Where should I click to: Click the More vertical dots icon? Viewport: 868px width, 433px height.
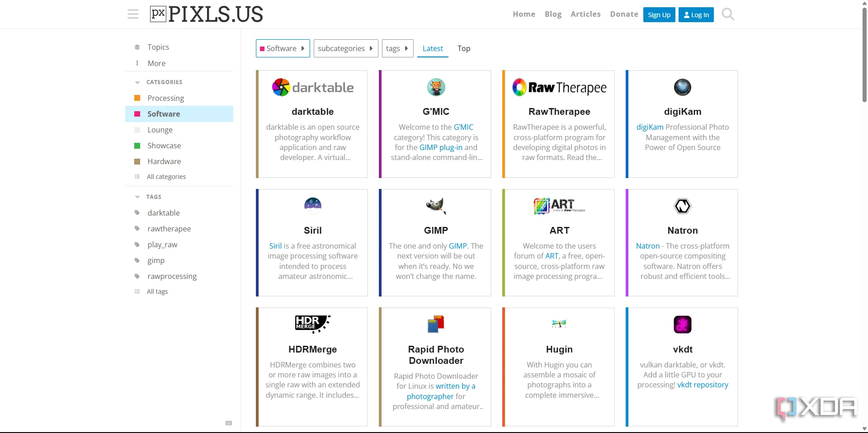137,63
